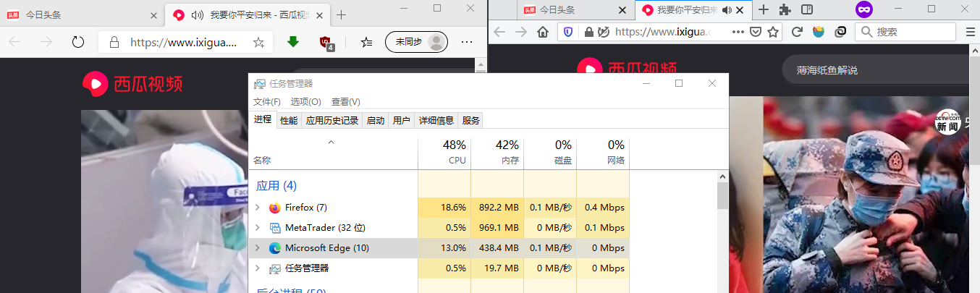Image resolution: width=980 pixels, height=293 pixels.
Task: Click the green download arrow extension icon
Action: click(x=293, y=42)
